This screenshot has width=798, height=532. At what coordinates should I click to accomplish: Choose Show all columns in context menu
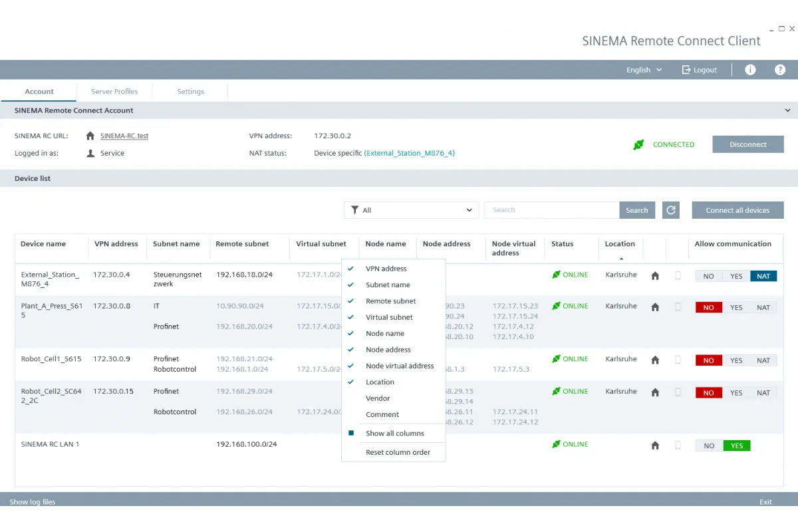click(394, 434)
